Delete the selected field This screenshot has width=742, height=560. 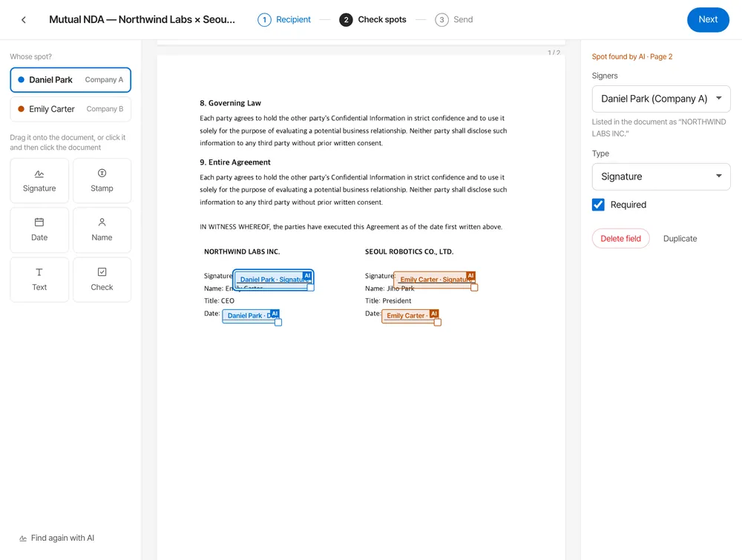620,238
